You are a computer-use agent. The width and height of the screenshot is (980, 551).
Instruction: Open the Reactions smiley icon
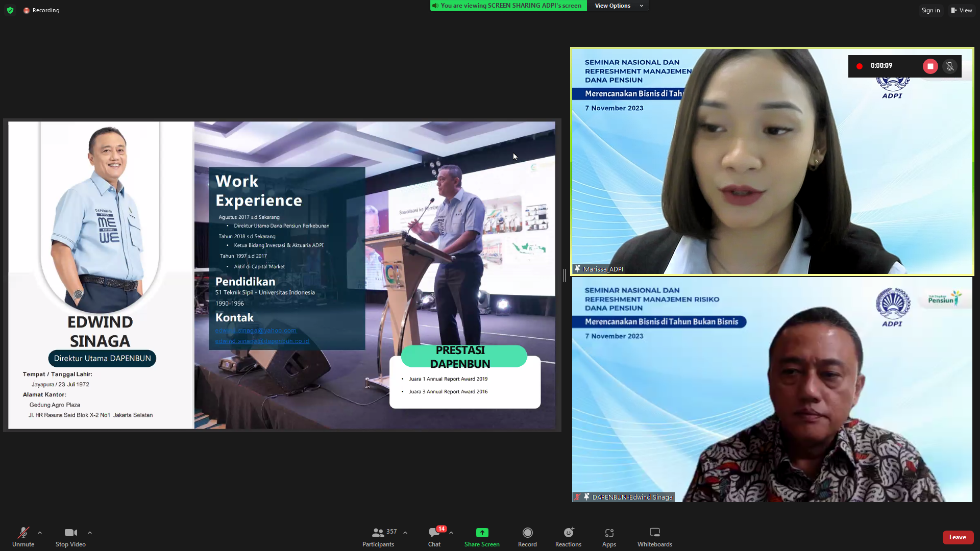[568, 533]
